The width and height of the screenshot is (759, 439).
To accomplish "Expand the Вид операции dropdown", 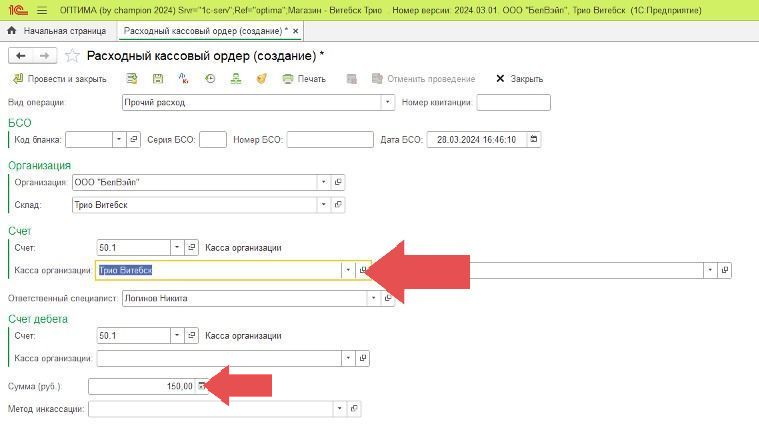I will coord(388,102).
